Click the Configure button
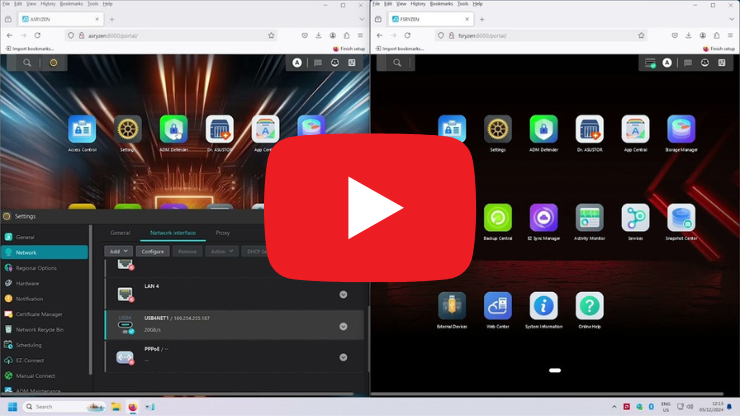Screen dimensions: 740x416 [x=152, y=251]
